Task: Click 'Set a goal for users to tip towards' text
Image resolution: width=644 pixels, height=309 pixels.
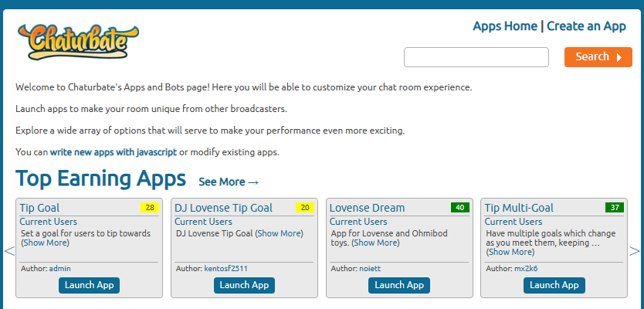Action: tap(86, 233)
